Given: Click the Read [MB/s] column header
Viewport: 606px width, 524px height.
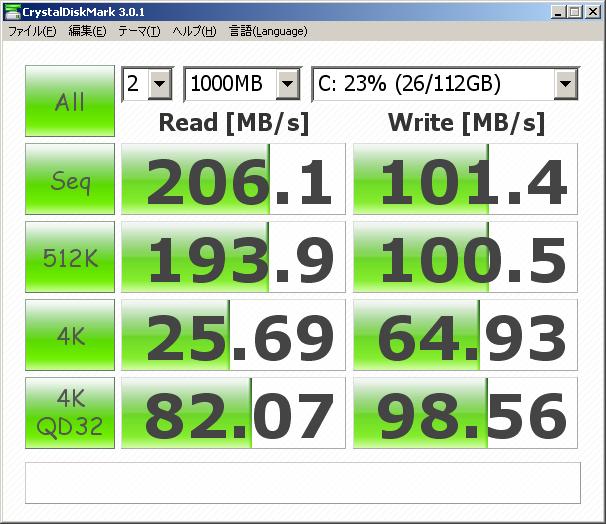Looking at the screenshot, I should (234, 123).
